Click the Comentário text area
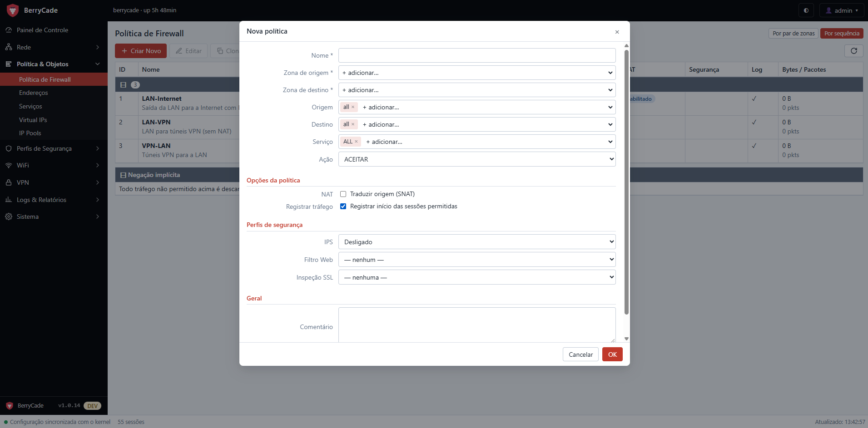 tap(477, 325)
